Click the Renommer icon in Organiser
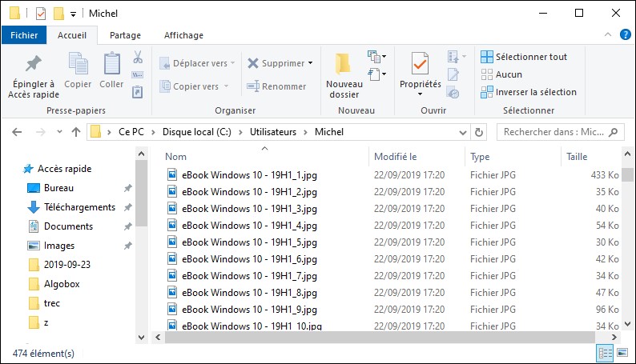Screen dimensions: 636x364 253,86
